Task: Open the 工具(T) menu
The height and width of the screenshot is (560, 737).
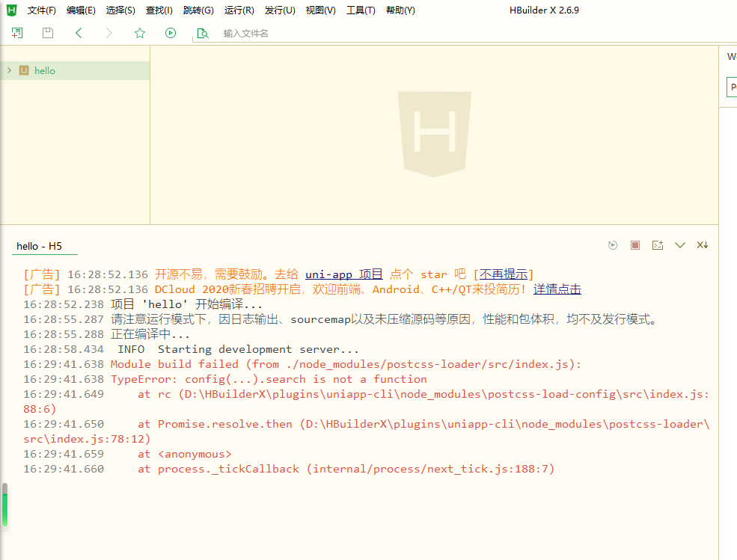Action: (361, 10)
